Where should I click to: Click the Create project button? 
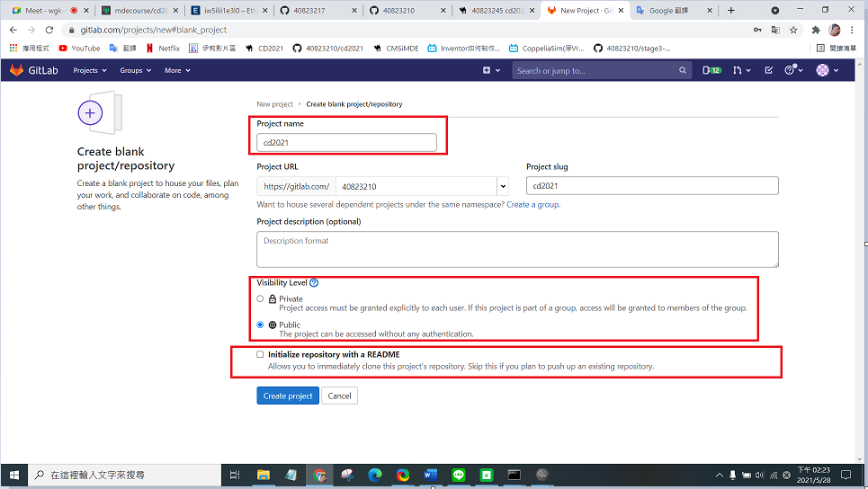(x=288, y=396)
